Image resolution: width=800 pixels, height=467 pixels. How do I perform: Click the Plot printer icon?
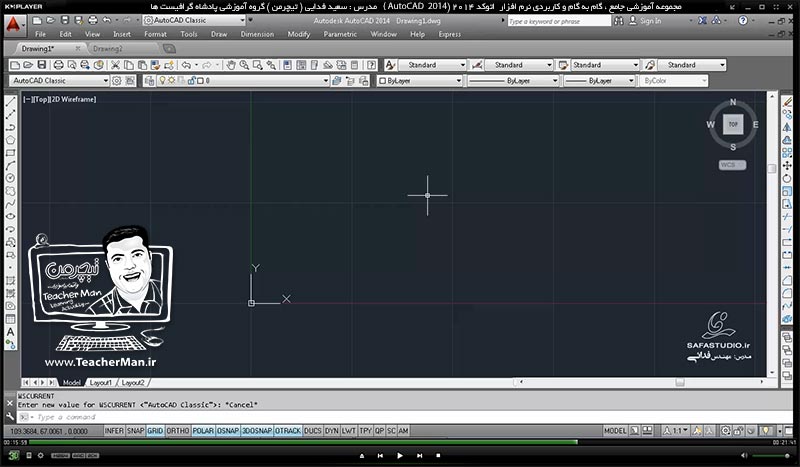pos(59,65)
